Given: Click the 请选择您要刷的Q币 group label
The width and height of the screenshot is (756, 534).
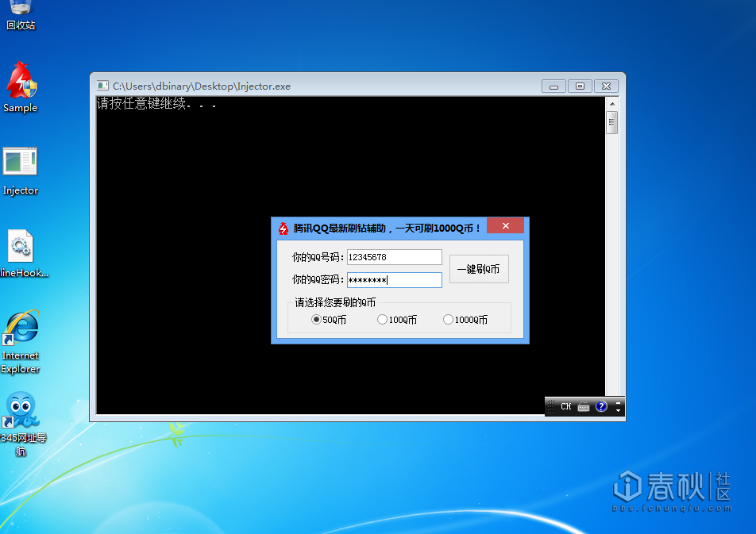Looking at the screenshot, I should 335,302.
